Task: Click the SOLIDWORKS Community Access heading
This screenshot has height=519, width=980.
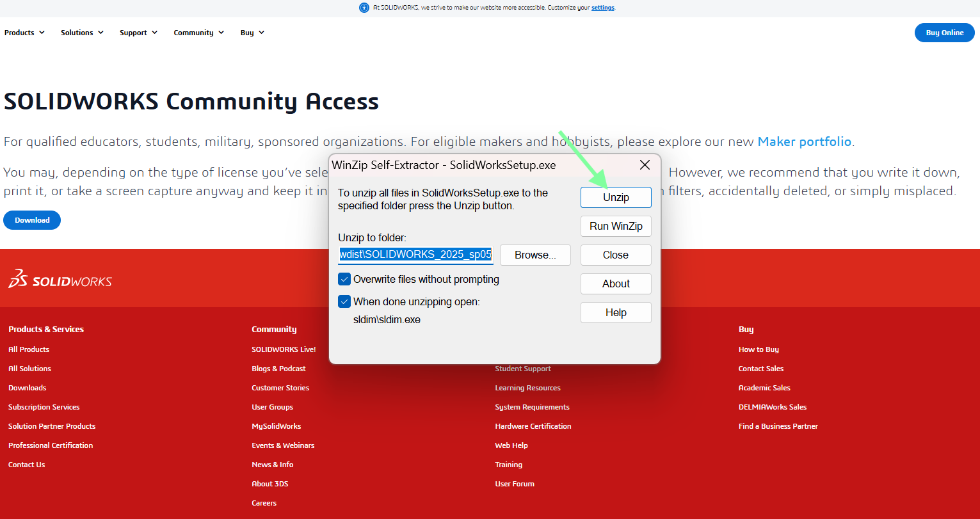Action: 191,101
